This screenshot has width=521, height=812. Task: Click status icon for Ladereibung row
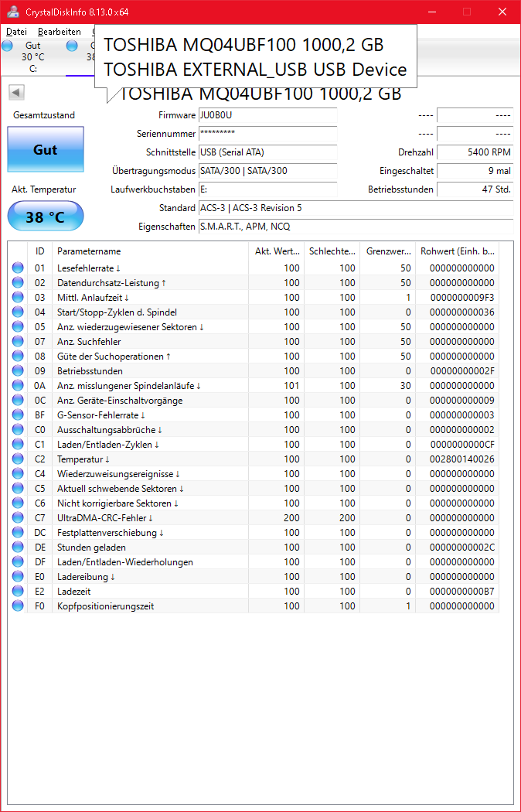pyautogui.click(x=18, y=576)
